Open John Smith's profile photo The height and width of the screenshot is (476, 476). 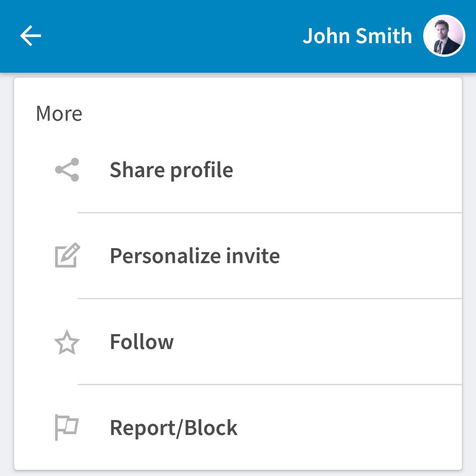pyautogui.click(x=444, y=36)
